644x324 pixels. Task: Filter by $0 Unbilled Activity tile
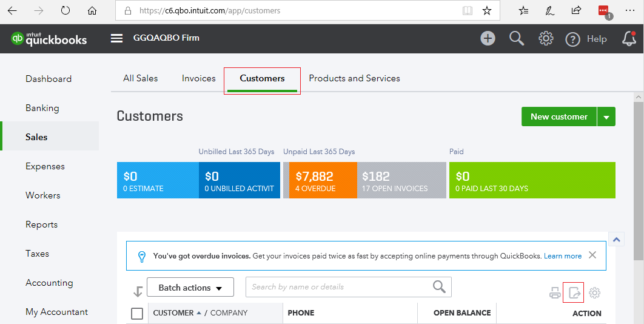[x=240, y=180]
